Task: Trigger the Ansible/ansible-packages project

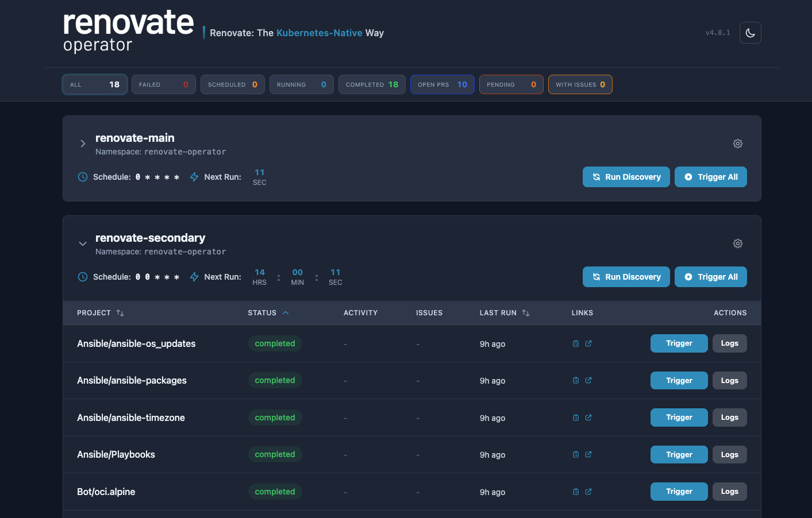Action: point(679,381)
